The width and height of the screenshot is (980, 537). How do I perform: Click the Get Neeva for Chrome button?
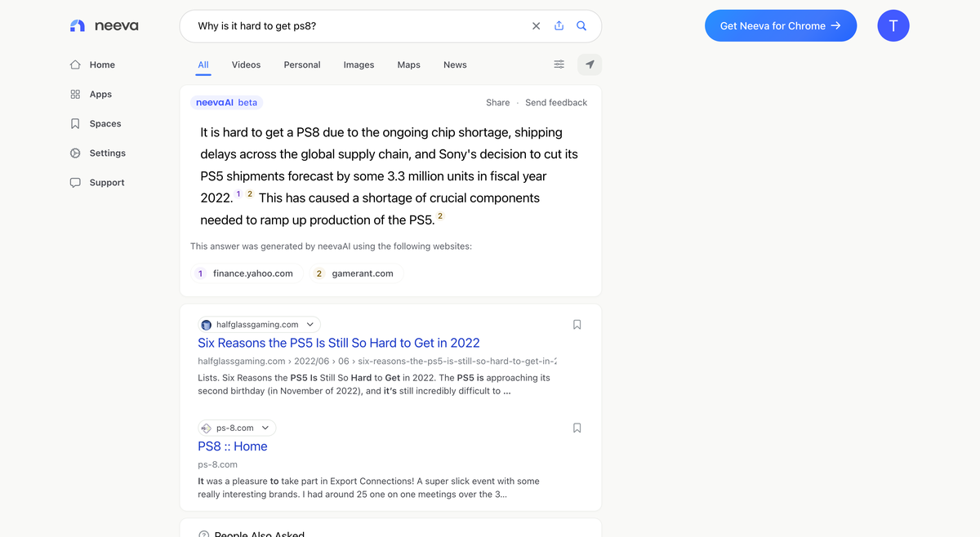(x=781, y=26)
